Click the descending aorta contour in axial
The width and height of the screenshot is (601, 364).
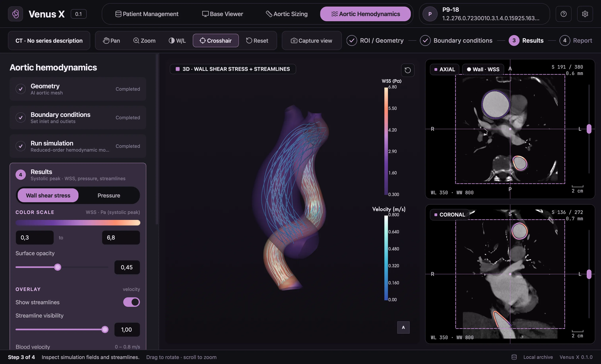[520, 163]
